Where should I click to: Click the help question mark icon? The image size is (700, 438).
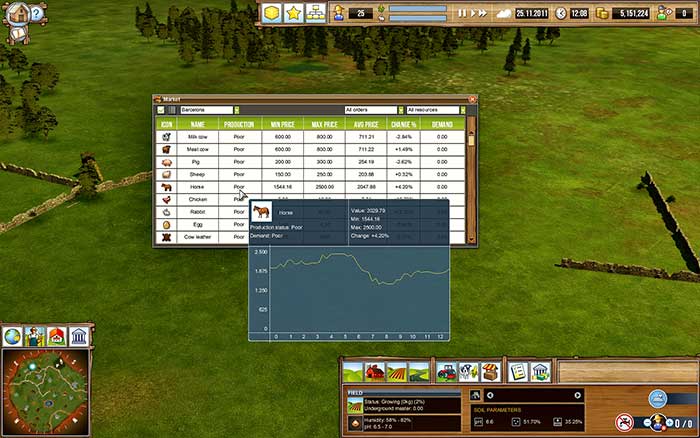37,13
